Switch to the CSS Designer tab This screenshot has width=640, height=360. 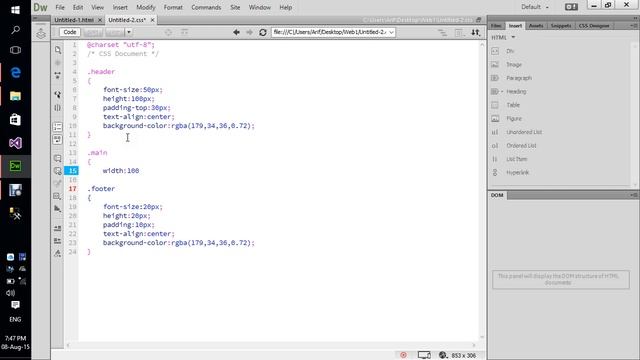click(x=593, y=25)
